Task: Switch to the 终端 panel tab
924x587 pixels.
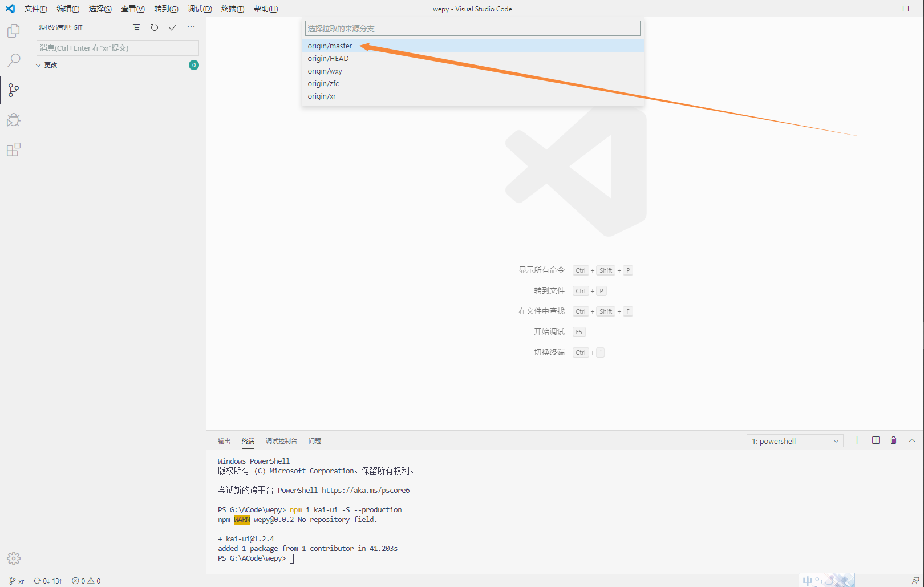Action: pos(248,441)
